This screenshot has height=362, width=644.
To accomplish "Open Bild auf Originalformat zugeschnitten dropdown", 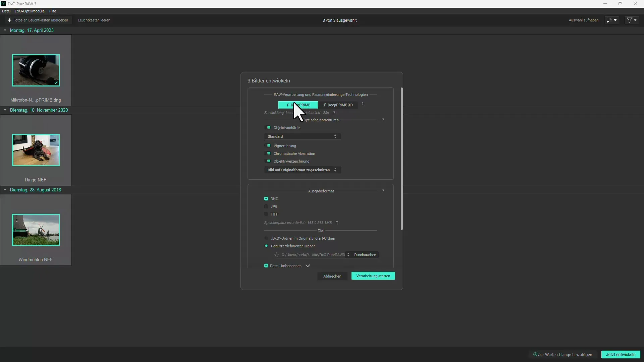I will coord(302,170).
